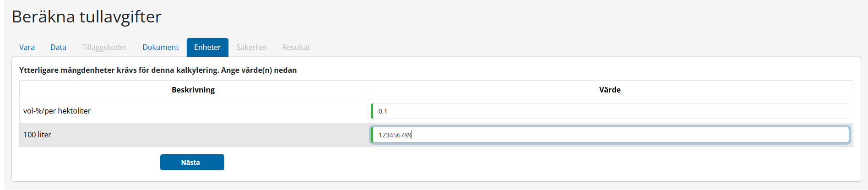Click the active Enheter tab
Viewport: 868px width, 190px height.
click(x=207, y=47)
